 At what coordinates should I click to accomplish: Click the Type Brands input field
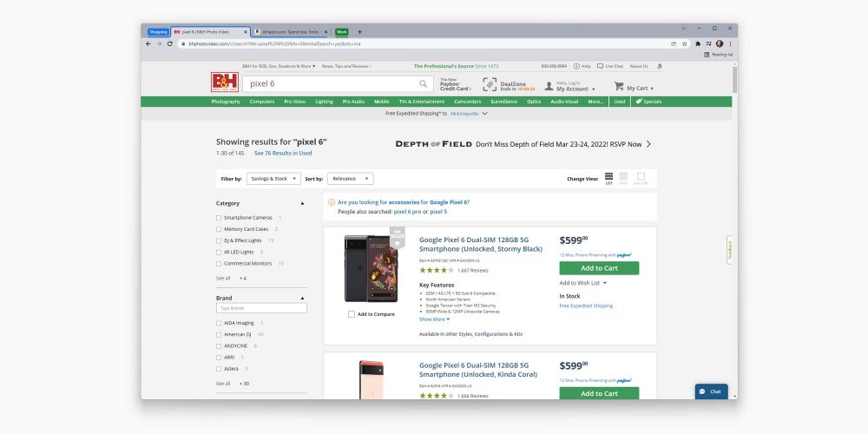click(261, 308)
